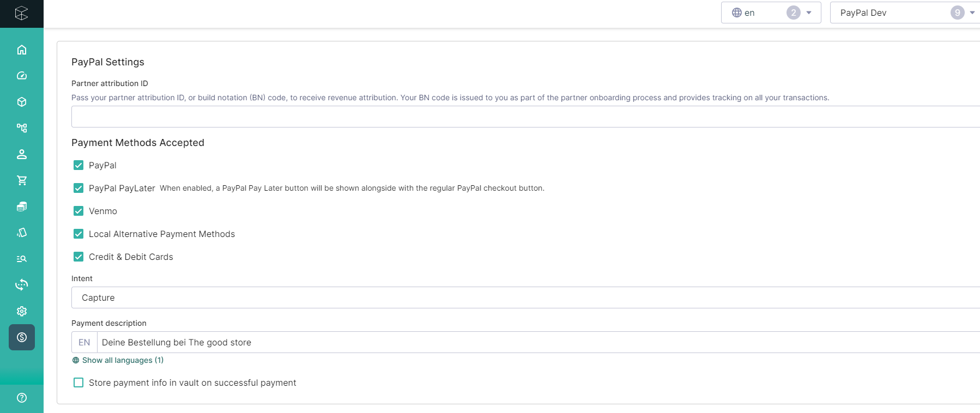Click the stacked coins icon in the sidebar
This screenshot has height=413, width=980.
point(22,206)
